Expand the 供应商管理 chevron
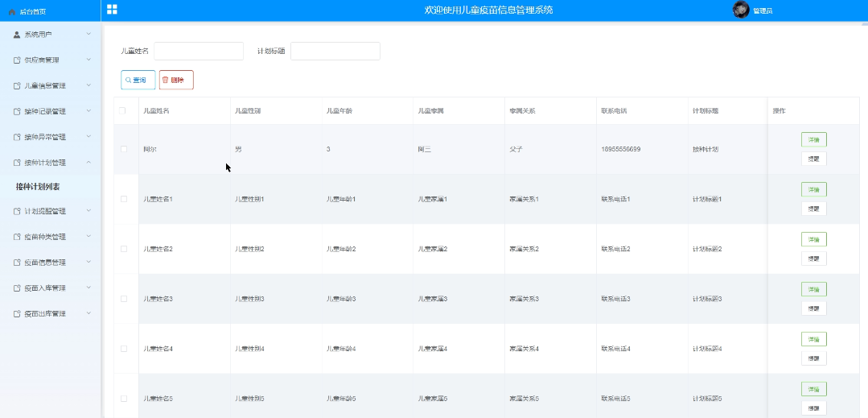The height and width of the screenshot is (418, 868). [x=88, y=60]
